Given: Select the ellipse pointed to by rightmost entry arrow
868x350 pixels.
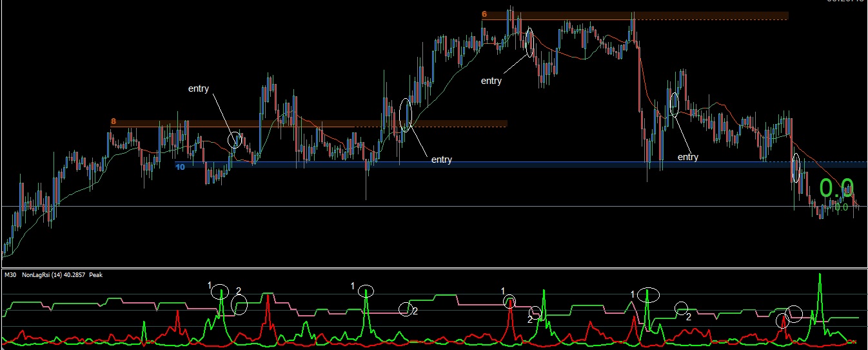Looking at the screenshot, I should [x=675, y=104].
